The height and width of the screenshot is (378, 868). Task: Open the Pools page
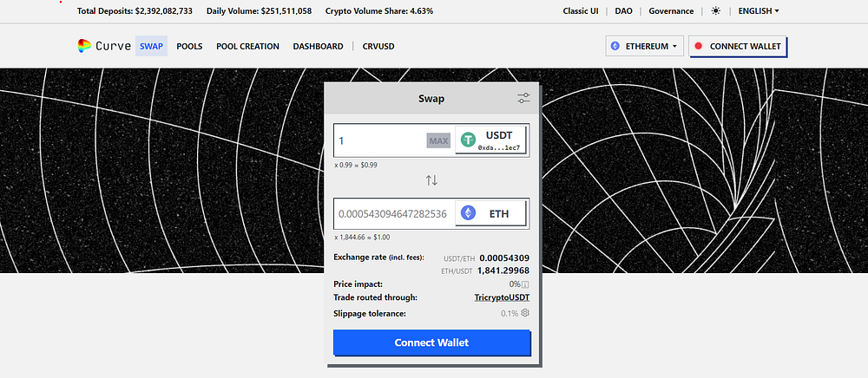click(x=189, y=47)
